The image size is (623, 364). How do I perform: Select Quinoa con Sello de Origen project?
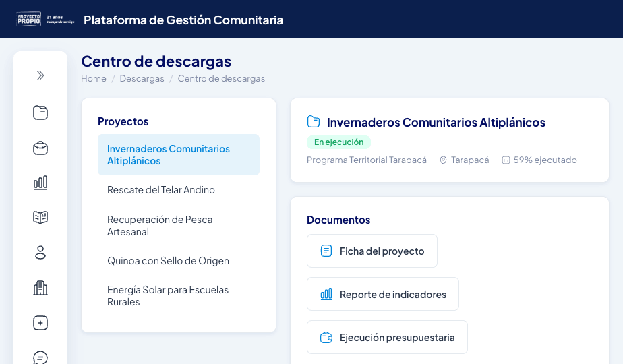point(179,261)
